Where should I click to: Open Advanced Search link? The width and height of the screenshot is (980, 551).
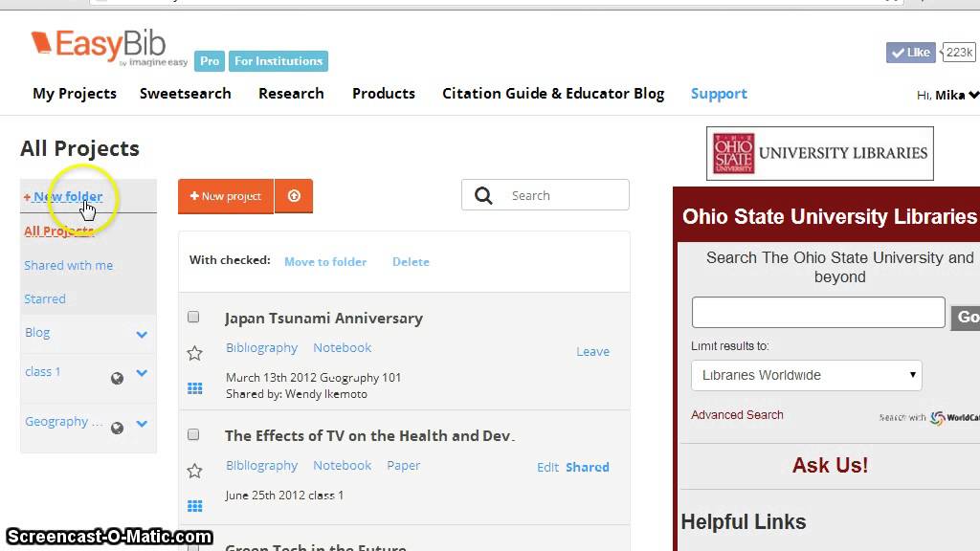click(x=737, y=415)
